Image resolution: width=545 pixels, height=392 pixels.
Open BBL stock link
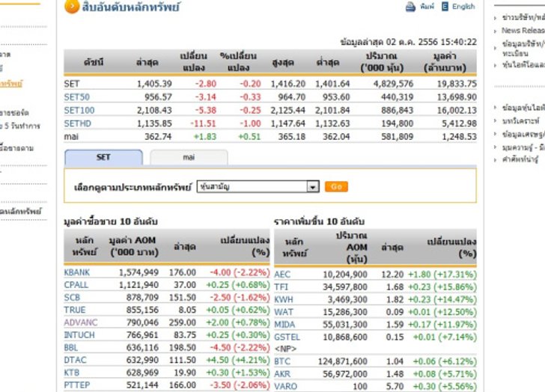(x=71, y=347)
